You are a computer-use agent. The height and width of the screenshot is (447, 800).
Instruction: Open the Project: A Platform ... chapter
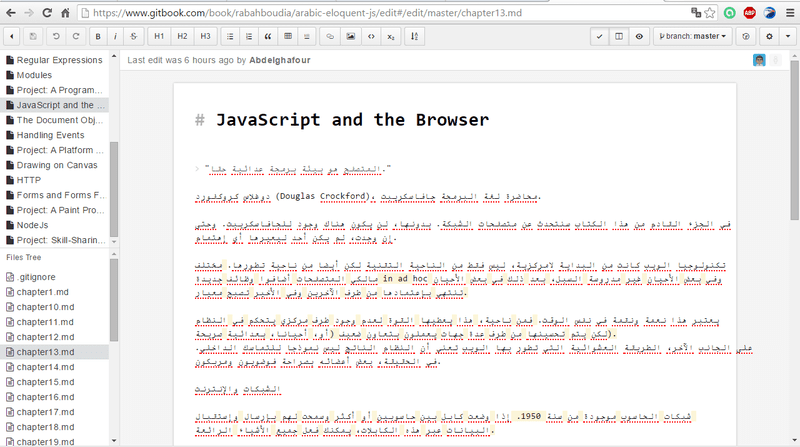click(x=54, y=150)
